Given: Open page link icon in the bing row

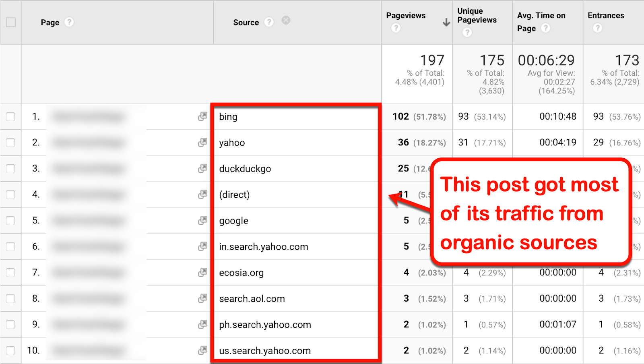Looking at the screenshot, I should point(203,116).
